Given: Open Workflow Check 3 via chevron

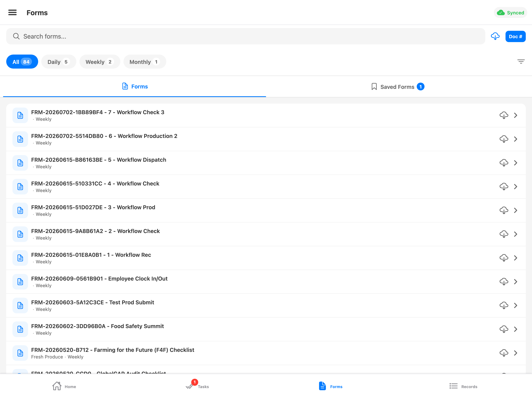Looking at the screenshot, I should click(516, 115).
